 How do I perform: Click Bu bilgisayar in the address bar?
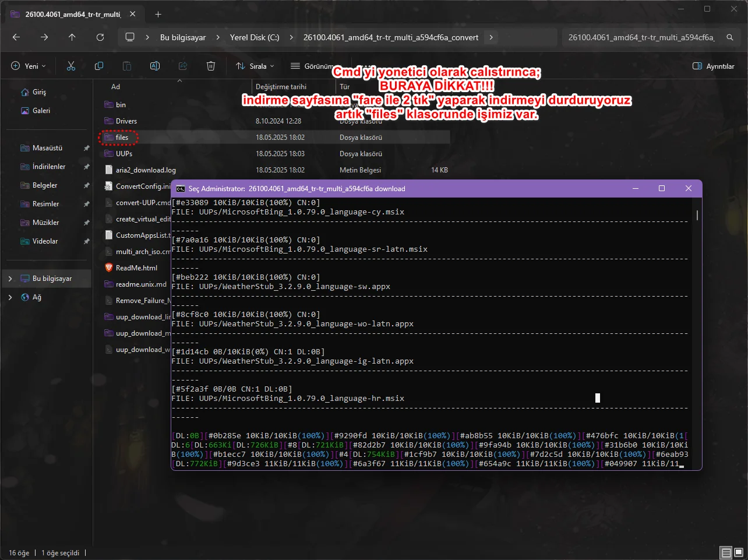183,37
